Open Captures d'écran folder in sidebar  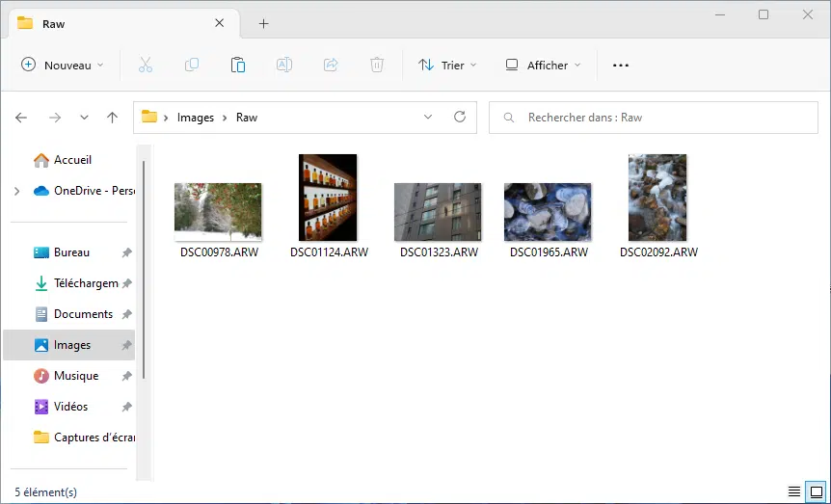click(84, 438)
